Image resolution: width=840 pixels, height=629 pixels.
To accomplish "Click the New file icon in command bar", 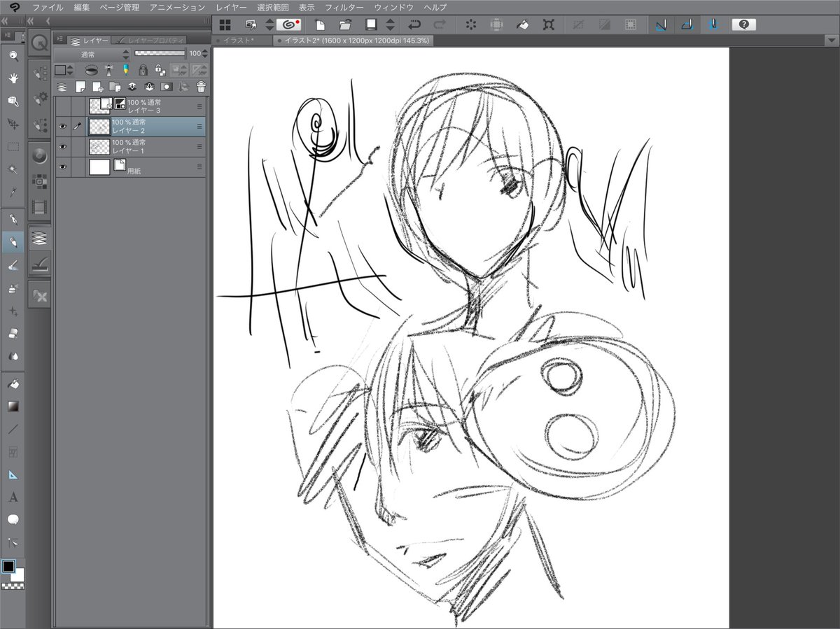I will [x=319, y=24].
